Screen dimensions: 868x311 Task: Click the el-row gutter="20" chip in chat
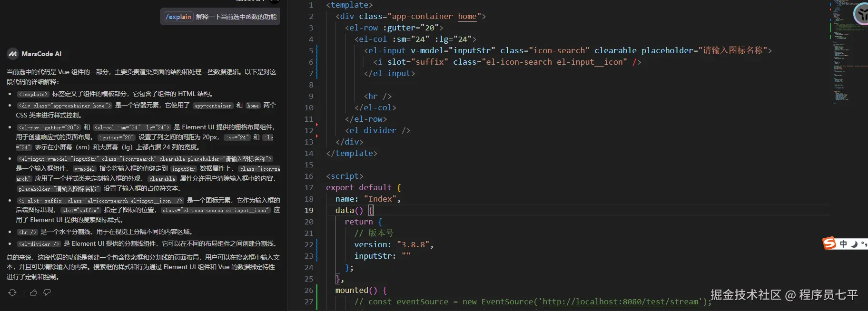(x=49, y=127)
